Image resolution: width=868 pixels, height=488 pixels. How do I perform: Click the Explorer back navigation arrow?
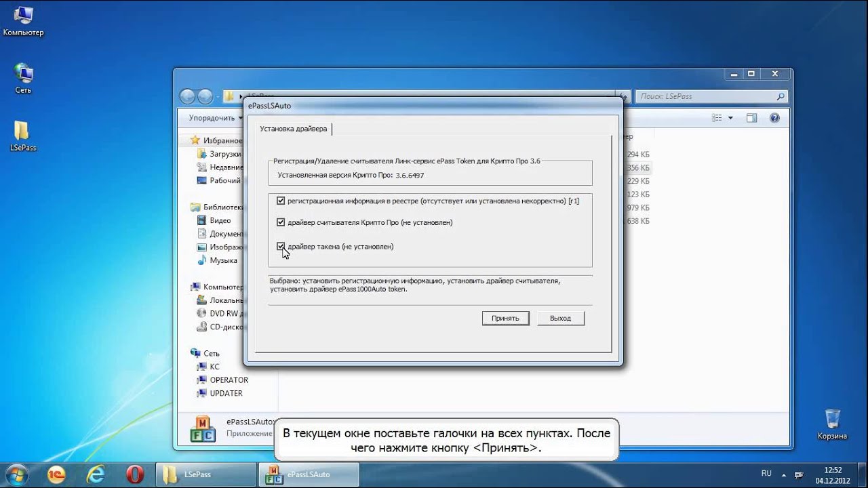(187, 96)
